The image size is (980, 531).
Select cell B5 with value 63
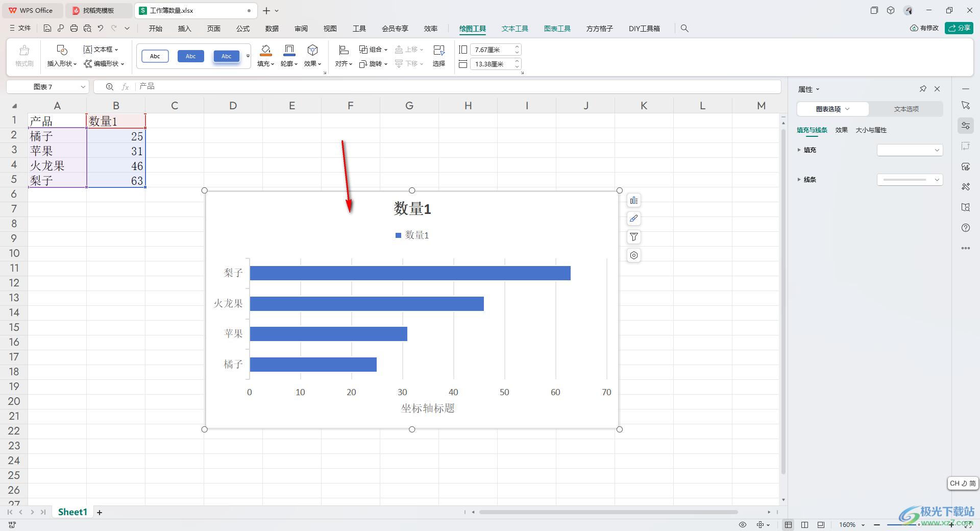tap(116, 180)
